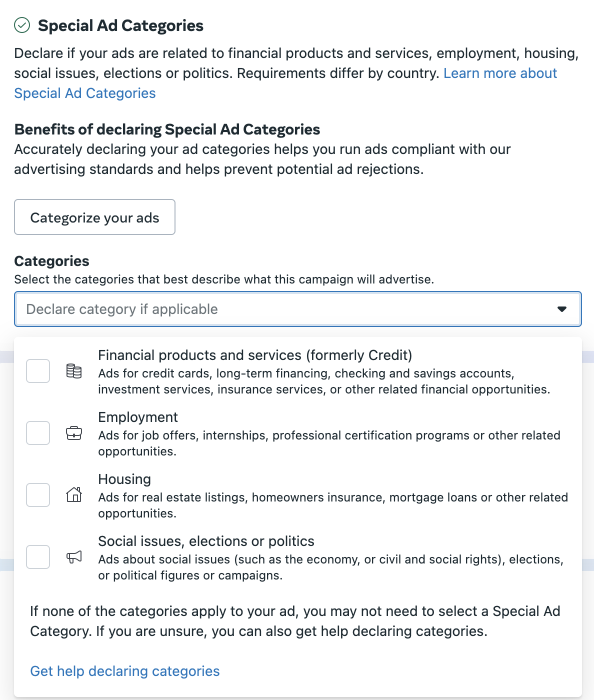The image size is (594, 700).
Task: Click the green checkmark beside Special Ad Categories
Action: pos(21,24)
